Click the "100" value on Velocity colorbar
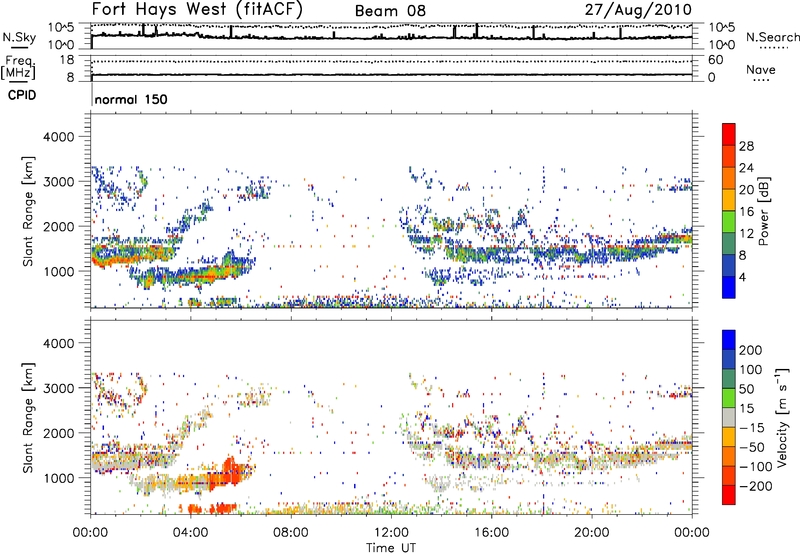This screenshot has width=800, height=554. click(751, 370)
